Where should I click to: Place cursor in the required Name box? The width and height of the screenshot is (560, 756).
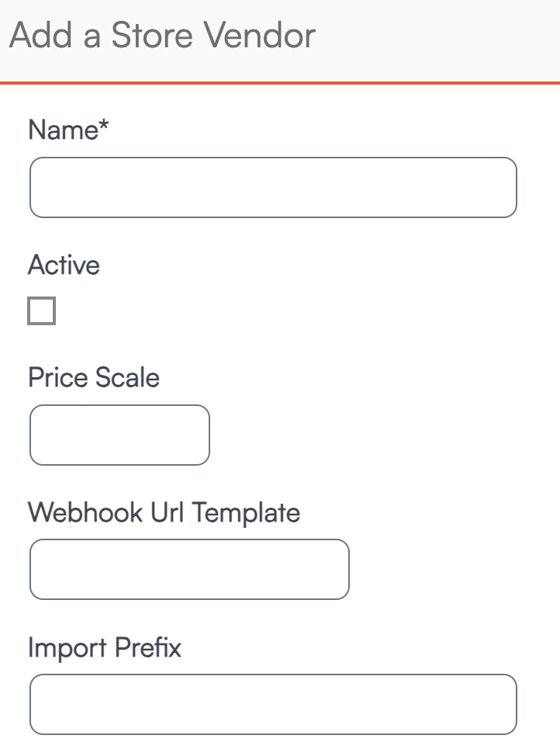(x=273, y=188)
